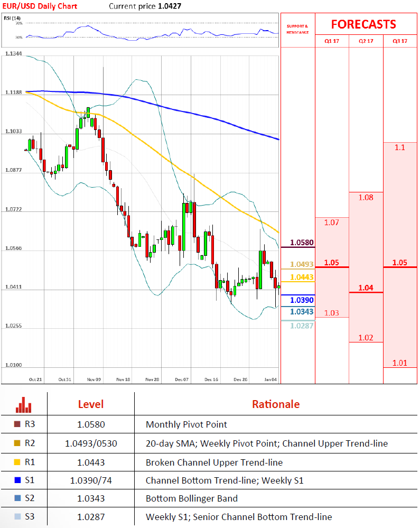Click the R1 yellow color swatch

[x=17, y=462]
